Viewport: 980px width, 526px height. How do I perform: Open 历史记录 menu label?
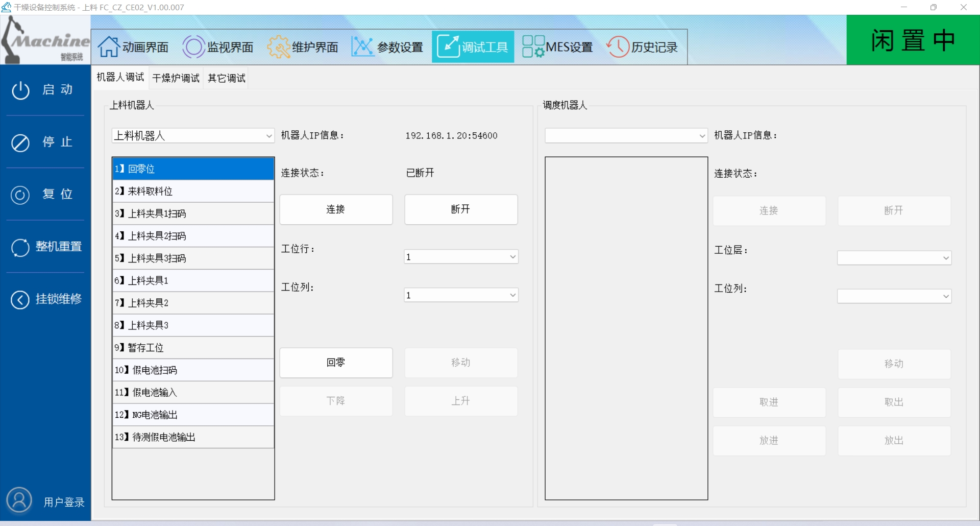pyautogui.click(x=654, y=47)
